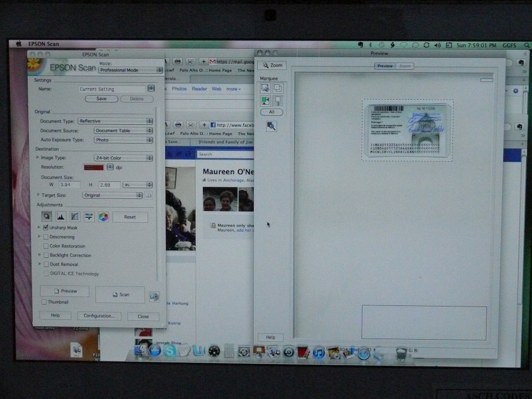The height and width of the screenshot is (399, 532).
Task: Click the Facebook Search field
Action: point(225,154)
